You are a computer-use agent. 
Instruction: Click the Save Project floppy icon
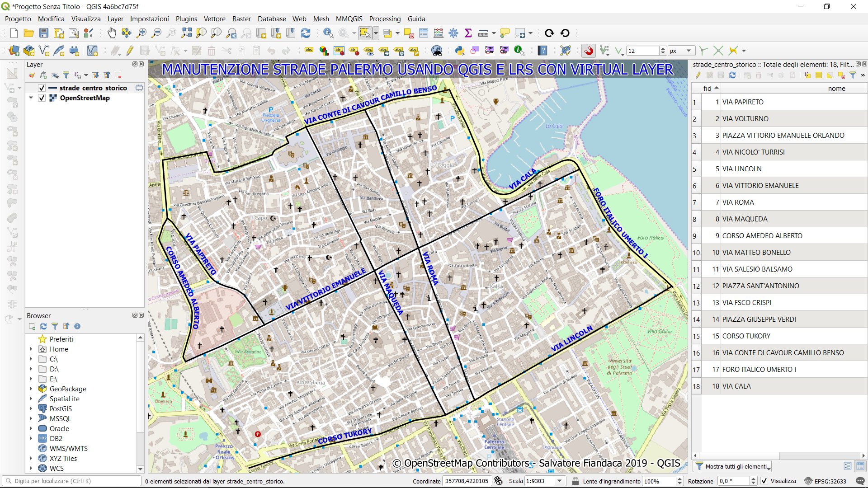pos(43,33)
